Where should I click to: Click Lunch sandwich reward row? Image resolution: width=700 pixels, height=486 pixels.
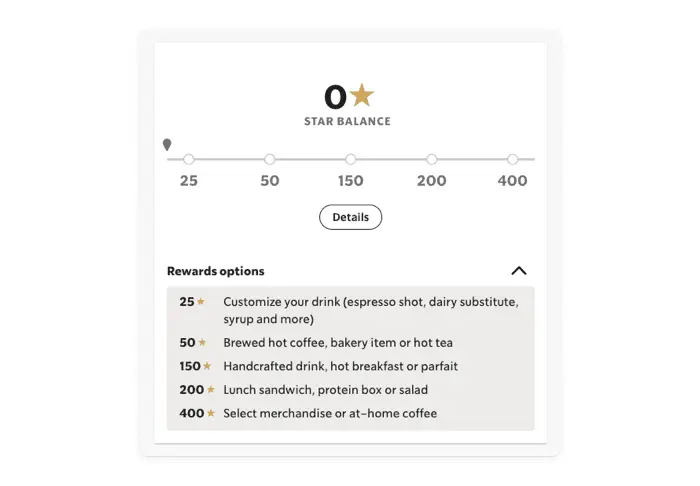coord(325,390)
